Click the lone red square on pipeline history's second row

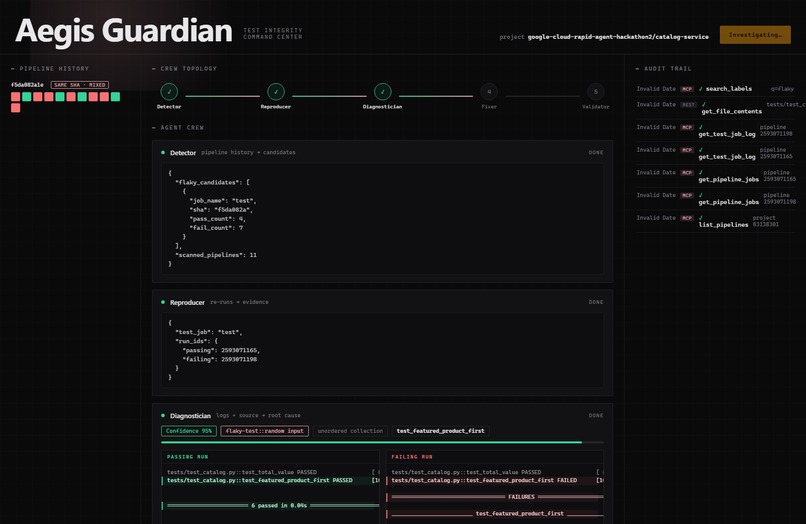pos(15,107)
